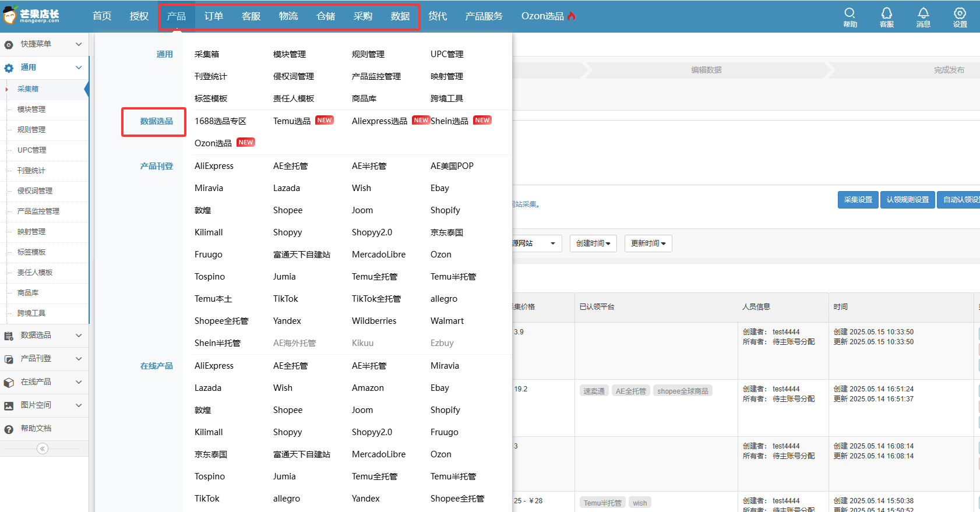
Task: Click the 产品刊登 sidebar icon
Action: tap(9, 359)
